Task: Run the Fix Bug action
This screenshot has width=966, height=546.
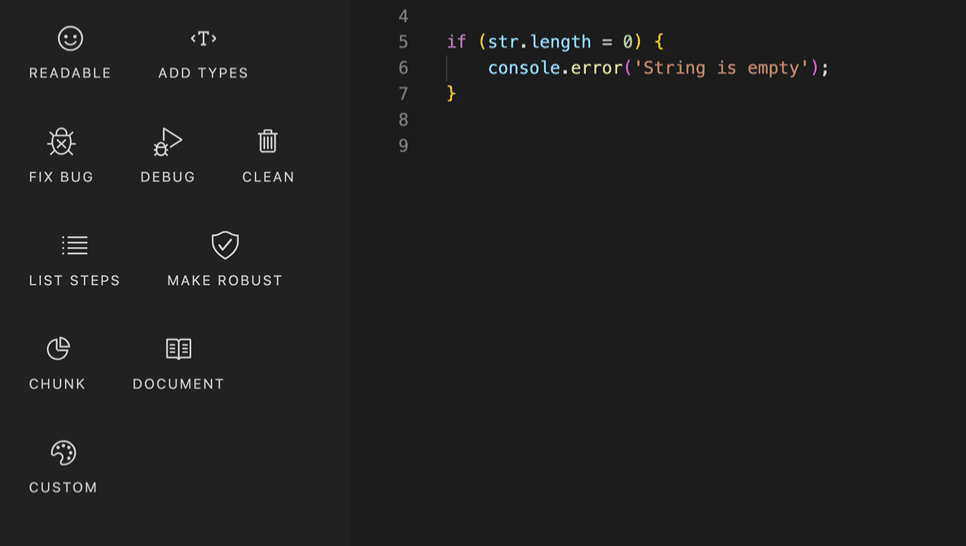Action: (x=61, y=142)
